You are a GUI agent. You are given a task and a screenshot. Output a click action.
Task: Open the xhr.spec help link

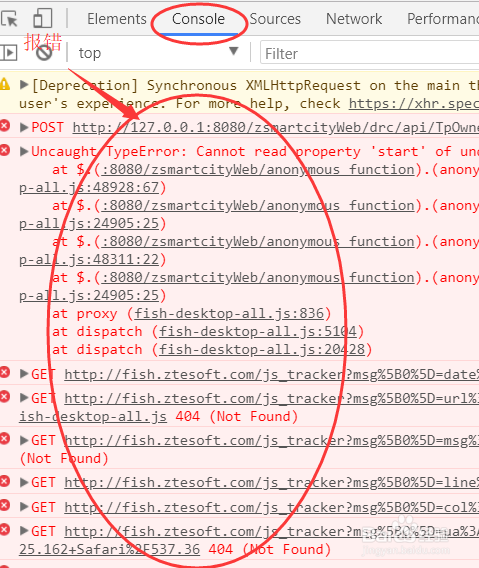(x=414, y=104)
